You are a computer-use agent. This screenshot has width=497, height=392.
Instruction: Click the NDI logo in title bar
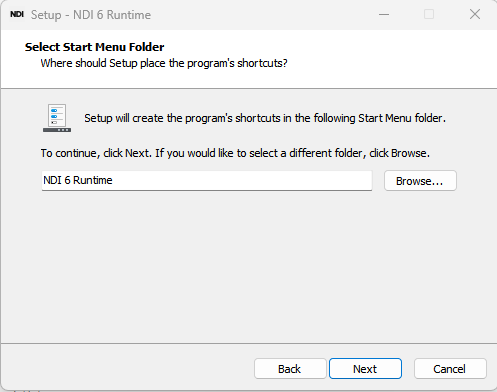(17, 14)
